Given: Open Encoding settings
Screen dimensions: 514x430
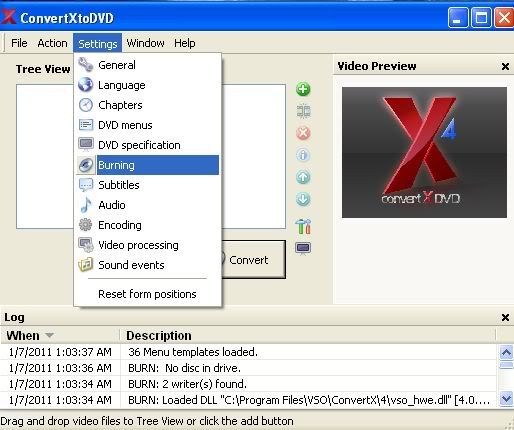Looking at the screenshot, I should [148, 225].
